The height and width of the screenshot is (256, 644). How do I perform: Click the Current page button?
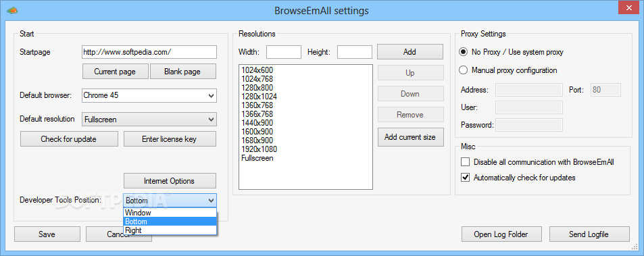[x=115, y=72]
